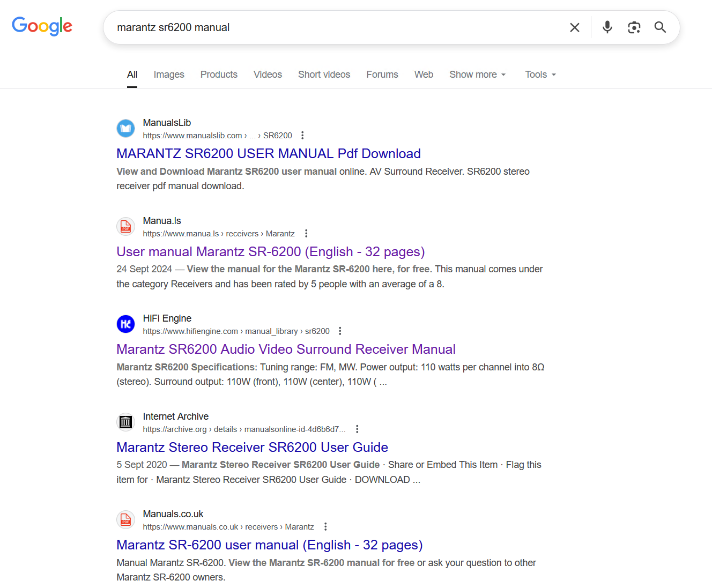Open Marantz Stereo Receiver SR6200 User Guide
The image size is (712, 588).
(x=252, y=448)
